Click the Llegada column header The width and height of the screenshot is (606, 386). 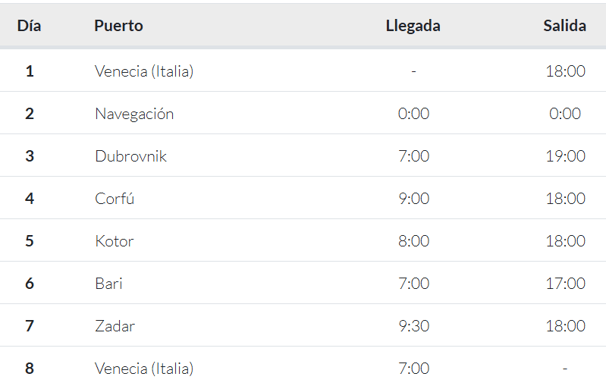(x=413, y=26)
